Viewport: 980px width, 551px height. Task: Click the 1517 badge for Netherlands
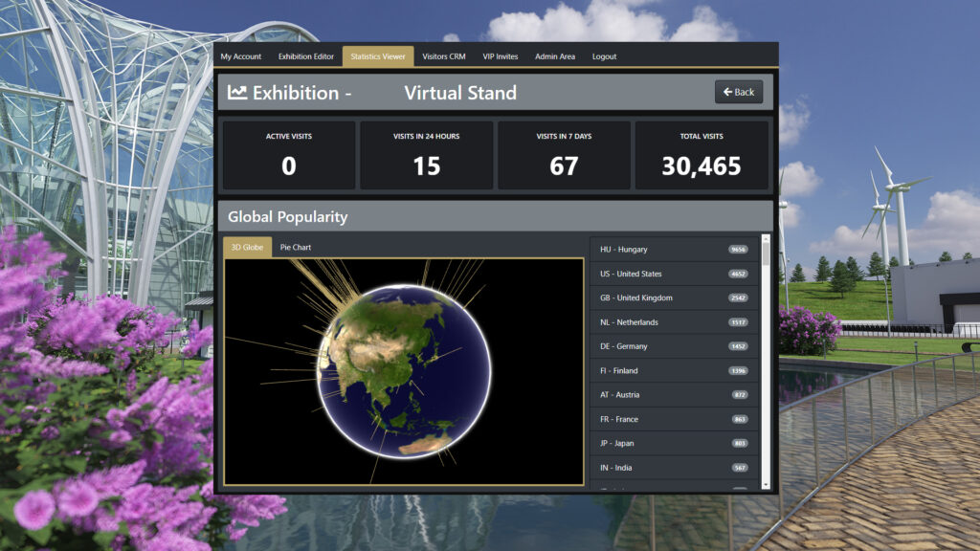point(738,322)
